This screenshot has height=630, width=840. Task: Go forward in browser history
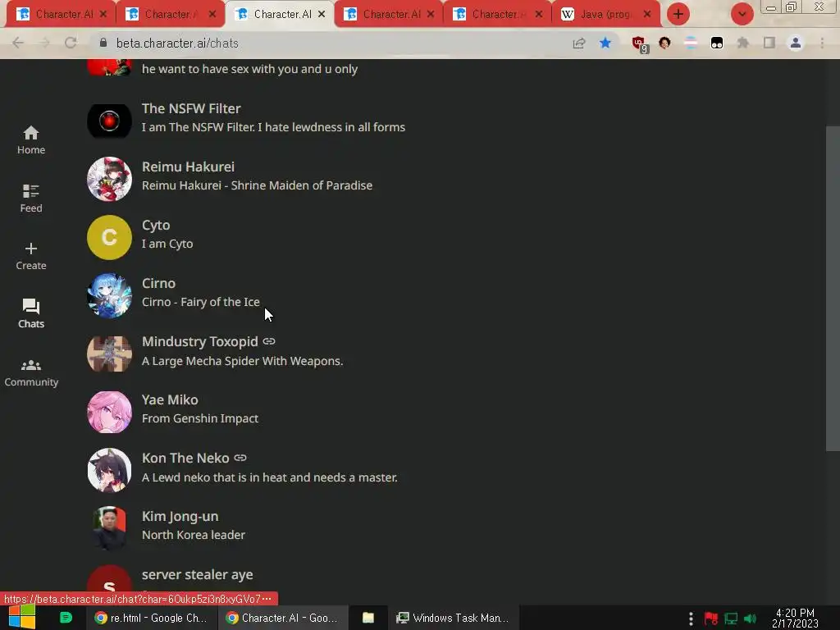click(x=44, y=43)
